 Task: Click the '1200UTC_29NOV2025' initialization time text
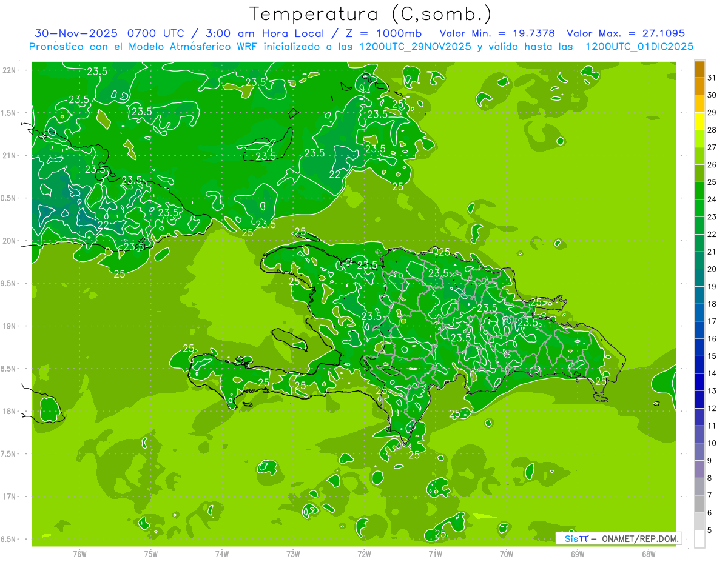click(415, 47)
